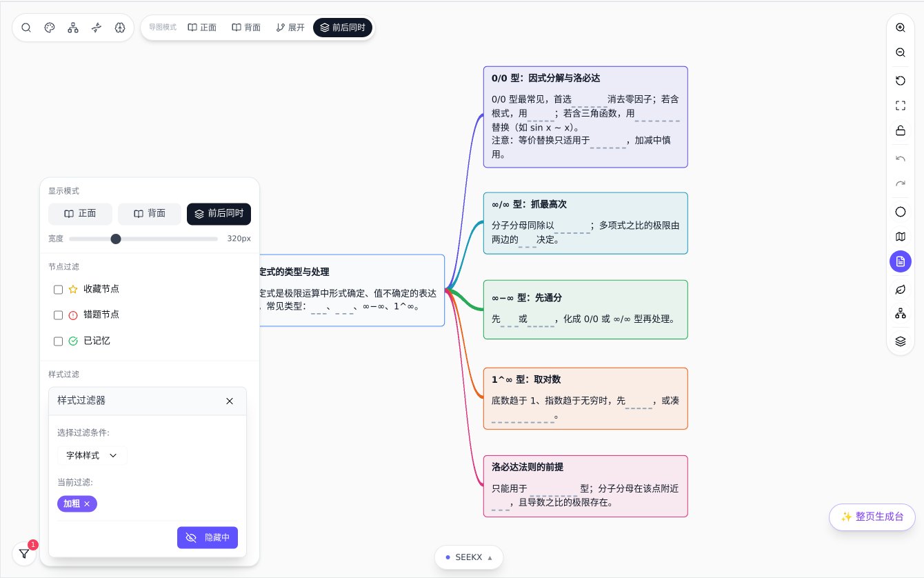Click the sparkle AI icon in top toolbar
924x578 pixels.
point(97,28)
